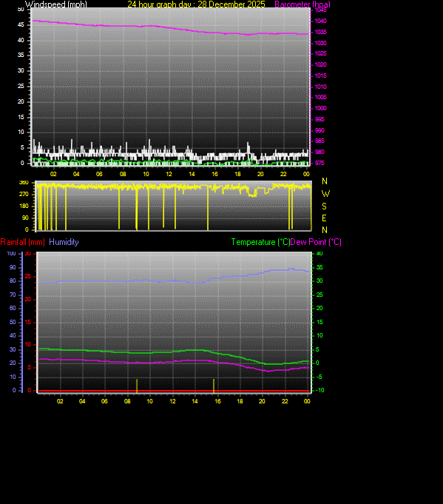Viewport: 443px width, 504px height.
Task: Click the "1025" barometer axis value
Action: (x=320, y=53)
